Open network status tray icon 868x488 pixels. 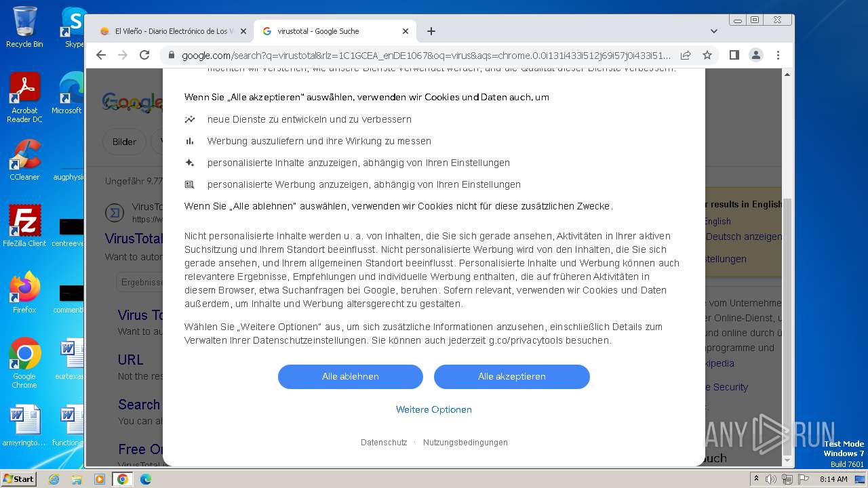tap(787, 479)
